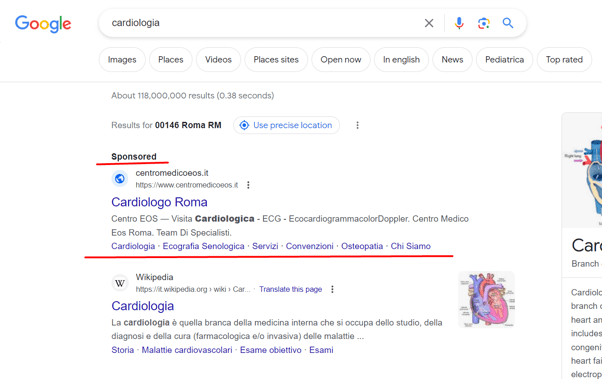Select the Open now filter chip

coord(341,60)
